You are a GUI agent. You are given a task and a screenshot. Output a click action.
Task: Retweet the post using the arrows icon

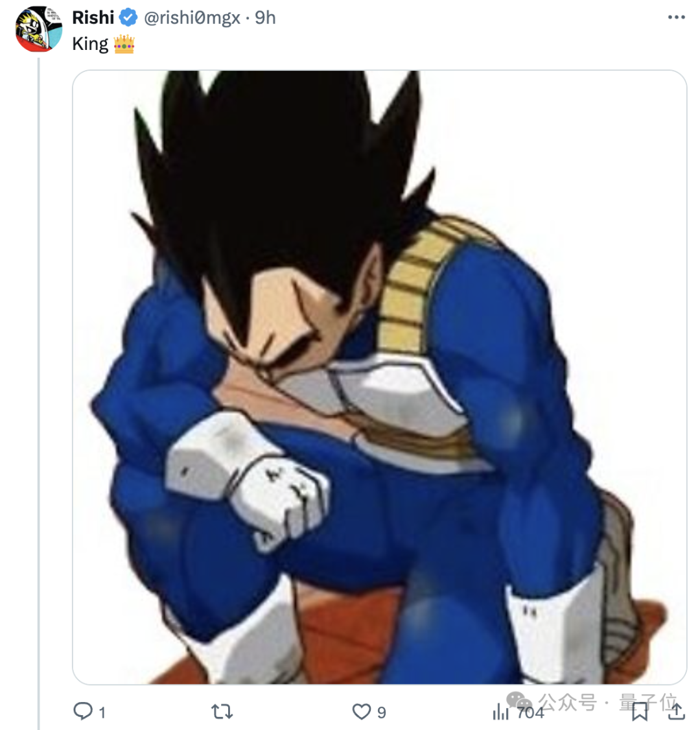click(222, 711)
